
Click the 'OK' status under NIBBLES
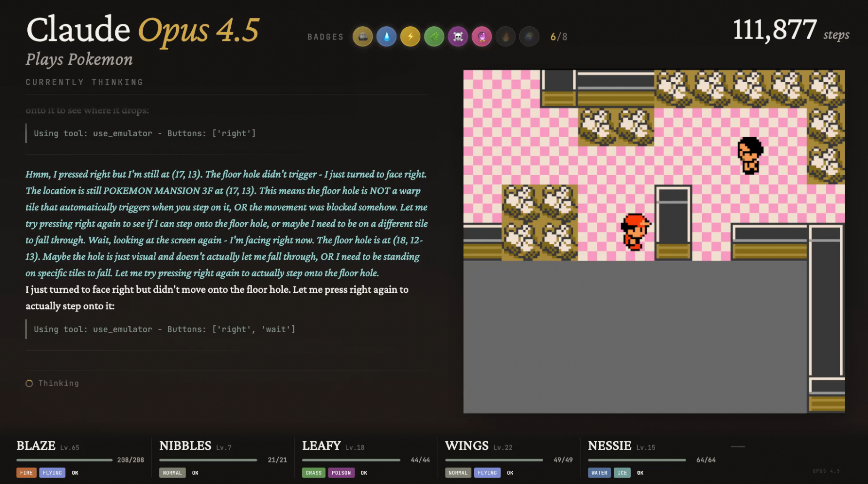(x=195, y=473)
